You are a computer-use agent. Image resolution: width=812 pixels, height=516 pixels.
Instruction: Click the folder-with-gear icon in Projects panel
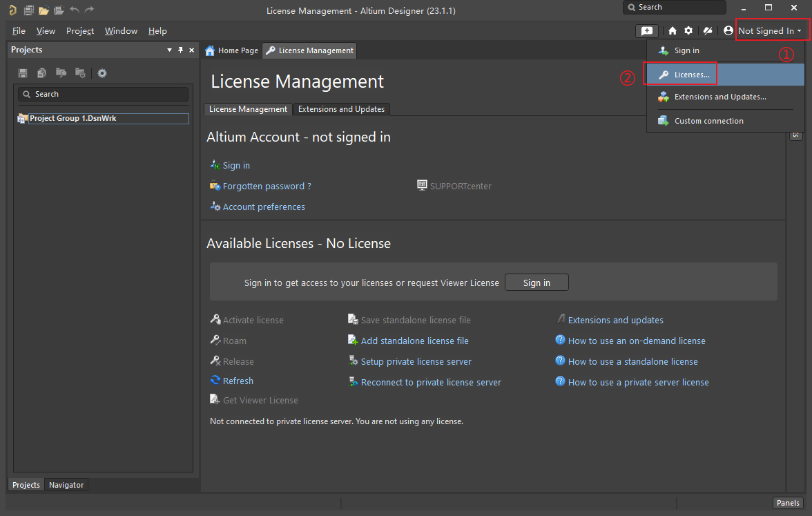(80, 73)
